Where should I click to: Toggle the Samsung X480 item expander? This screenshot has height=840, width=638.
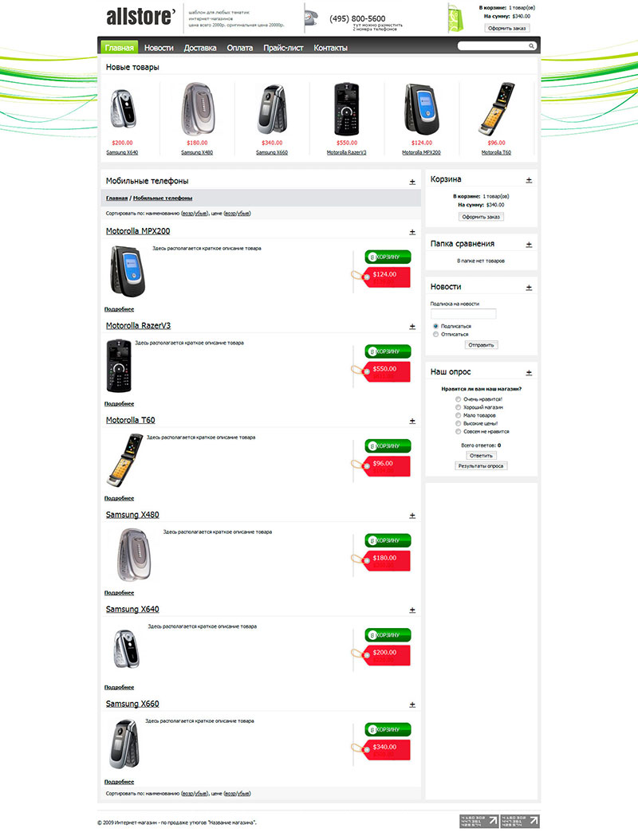tap(412, 516)
